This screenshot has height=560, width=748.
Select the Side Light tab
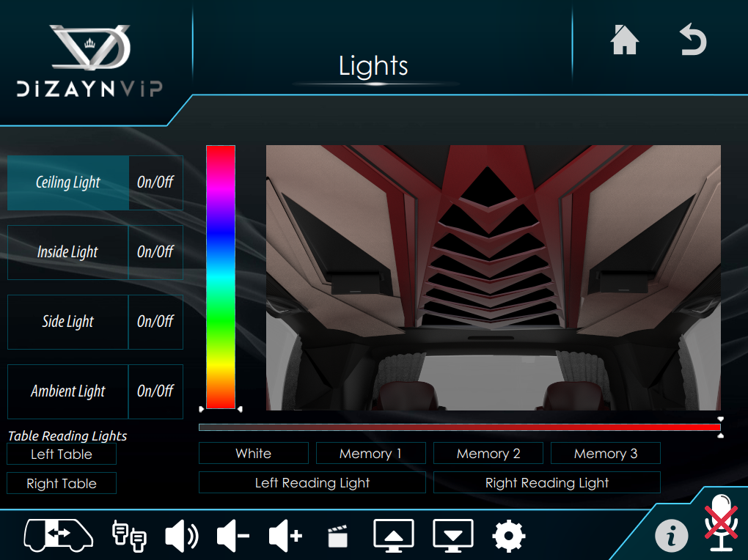(x=68, y=322)
